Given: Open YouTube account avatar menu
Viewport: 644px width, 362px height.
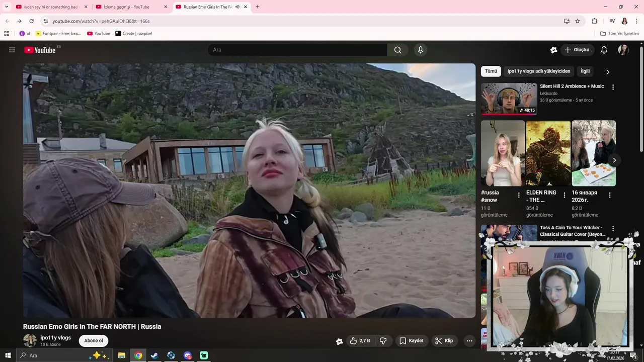Looking at the screenshot, I should pos(623,50).
